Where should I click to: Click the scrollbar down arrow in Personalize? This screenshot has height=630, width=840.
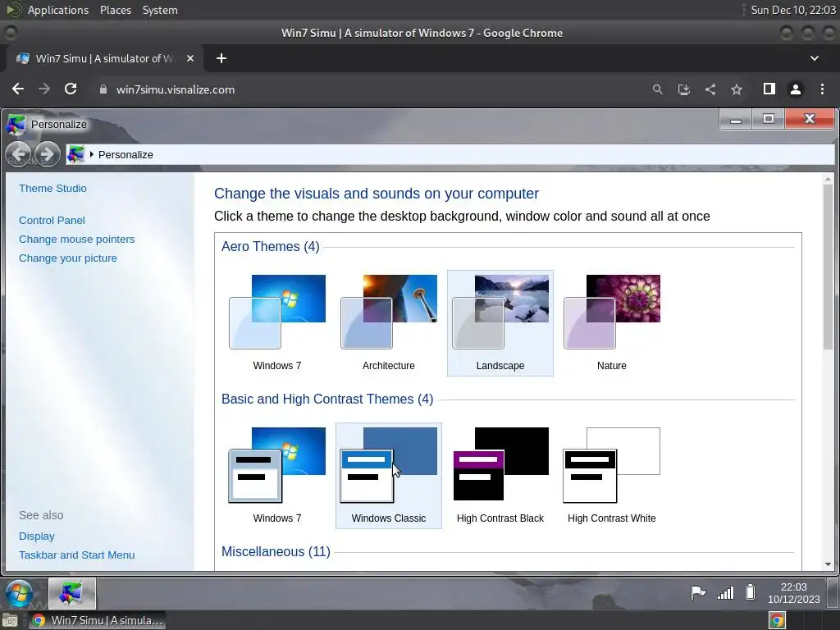tap(829, 564)
